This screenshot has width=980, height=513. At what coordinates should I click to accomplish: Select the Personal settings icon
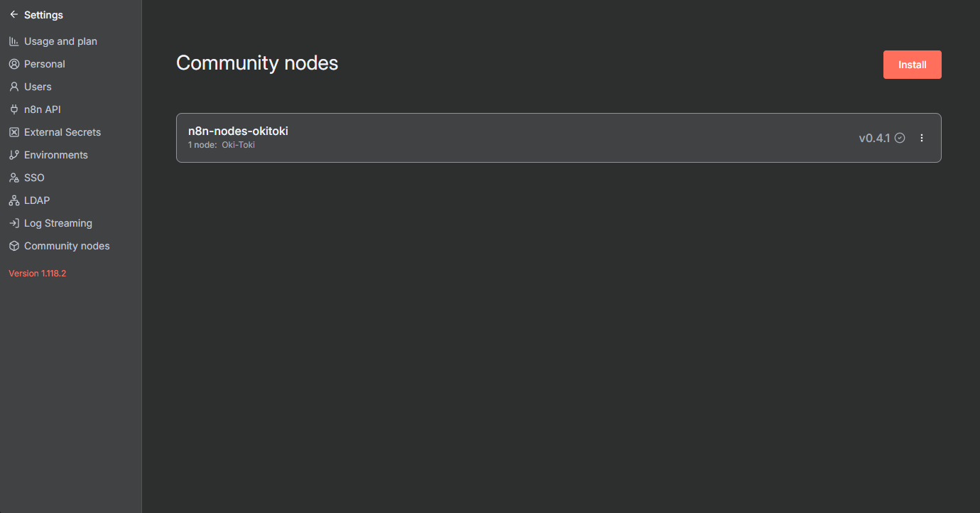[x=13, y=63]
